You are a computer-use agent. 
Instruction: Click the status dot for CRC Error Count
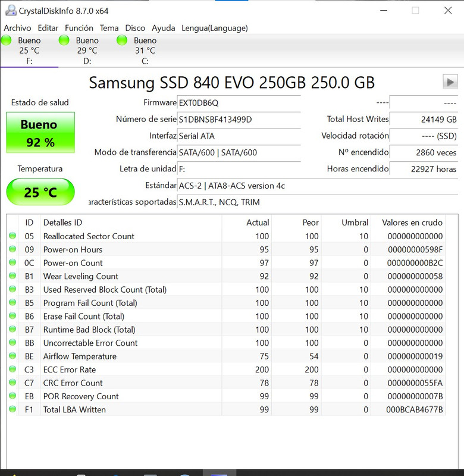click(12, 382)
